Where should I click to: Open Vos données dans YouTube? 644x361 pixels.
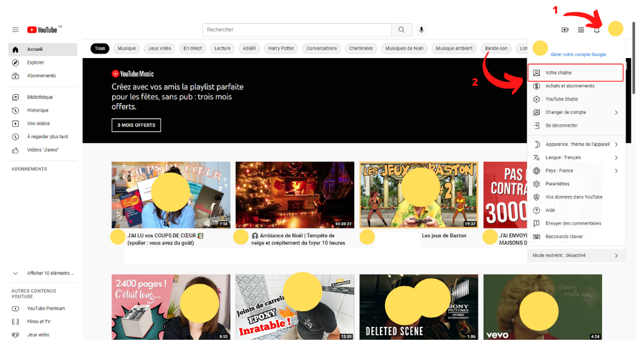coord(576,197)
